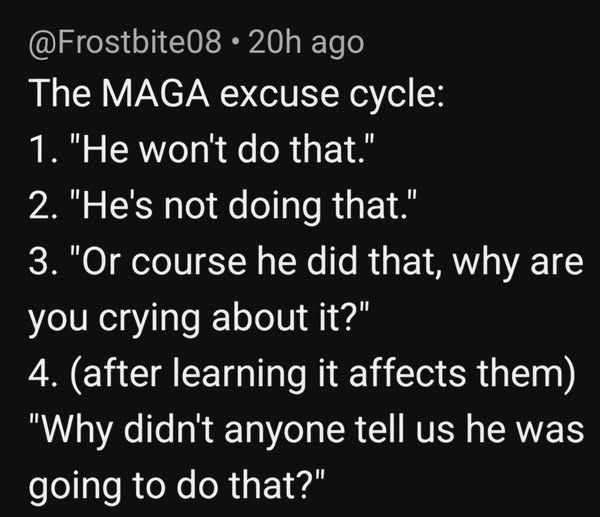Screen dimensions: 600x517
Task: Open the @Frostbite08 user profile
Action: [125, 43]
